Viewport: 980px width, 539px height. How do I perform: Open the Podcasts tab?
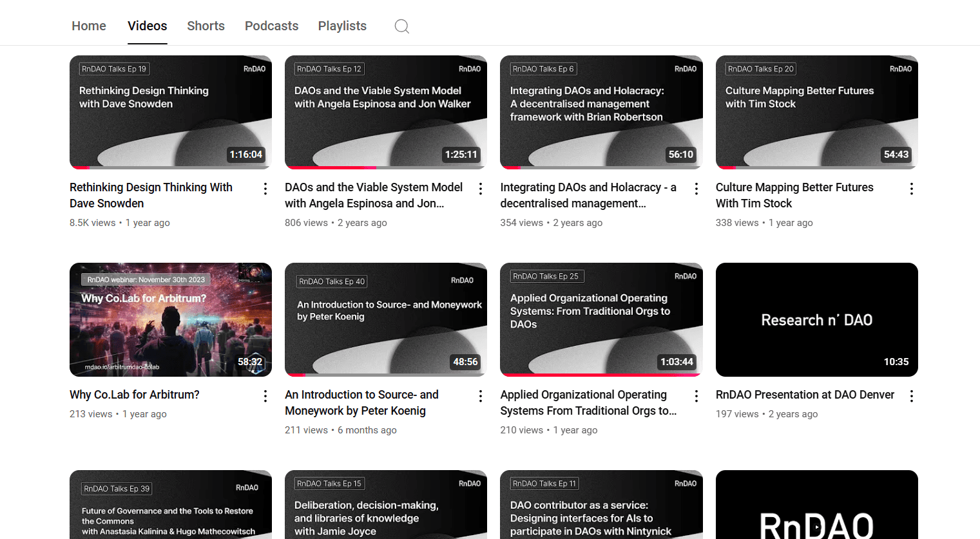[x=272, y=26]
